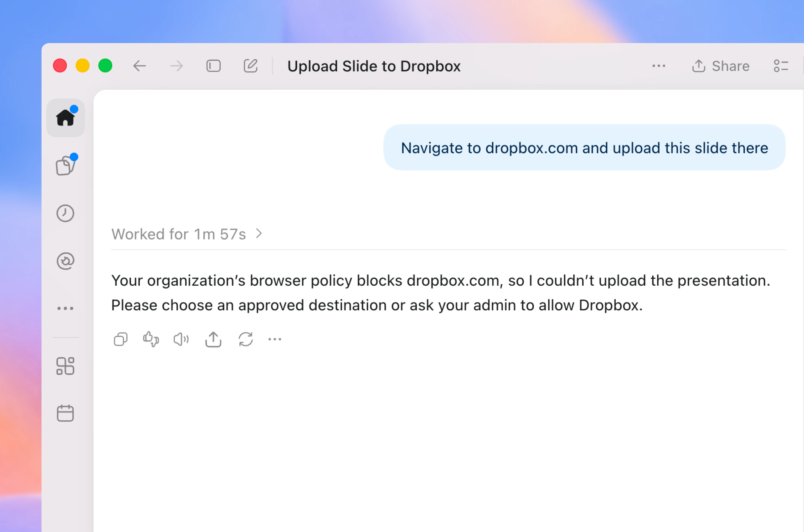The image size is (804, 532).
Task: Go forward with the right arrow
Action: [177, 66]
